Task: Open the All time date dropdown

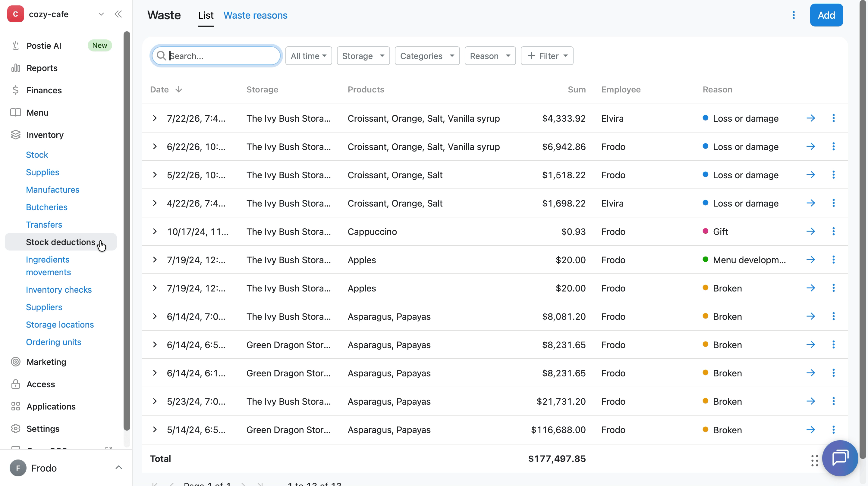Action: [x=308, y=56]
